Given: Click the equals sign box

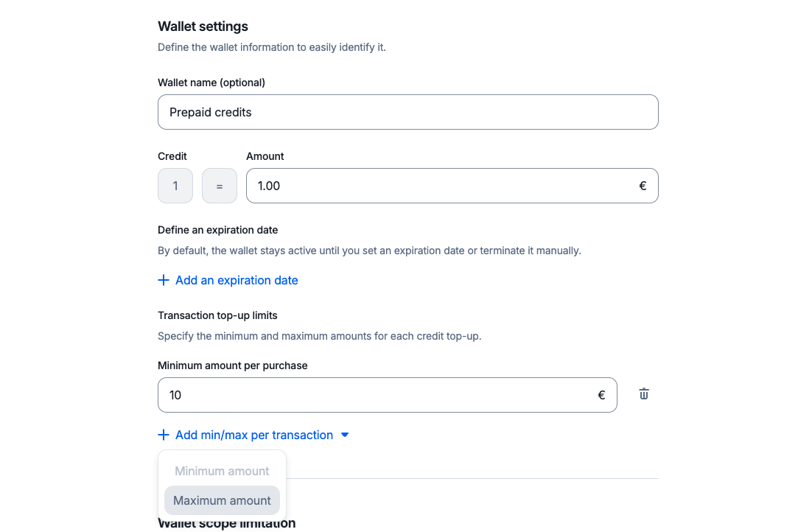Looking at the screenshot, I should click(220, 186).
